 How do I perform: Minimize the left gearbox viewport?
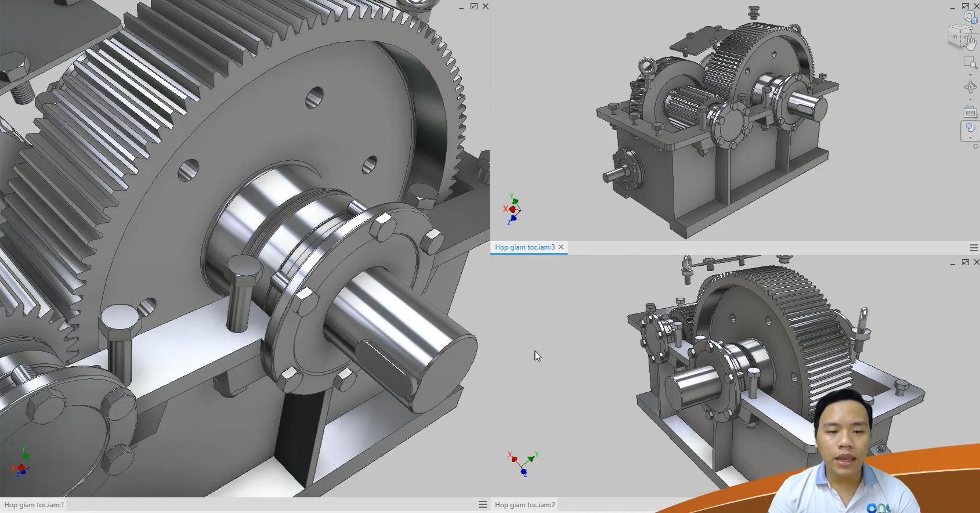point(461,8)
